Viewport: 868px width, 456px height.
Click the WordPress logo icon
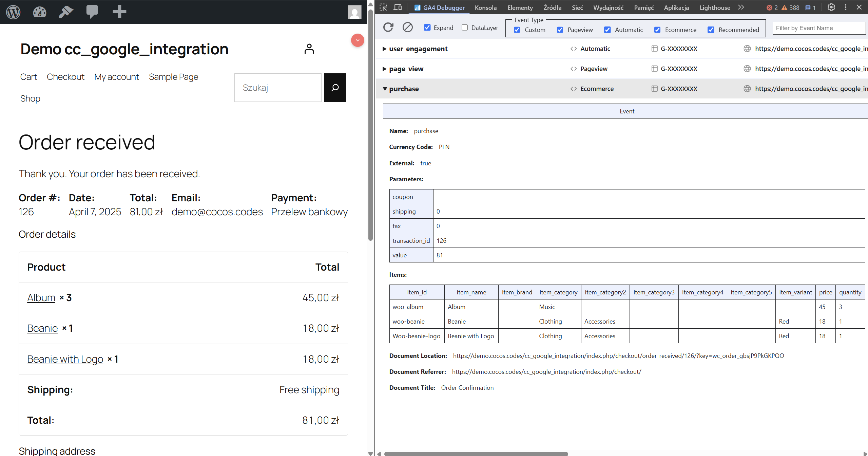point(14,12)
